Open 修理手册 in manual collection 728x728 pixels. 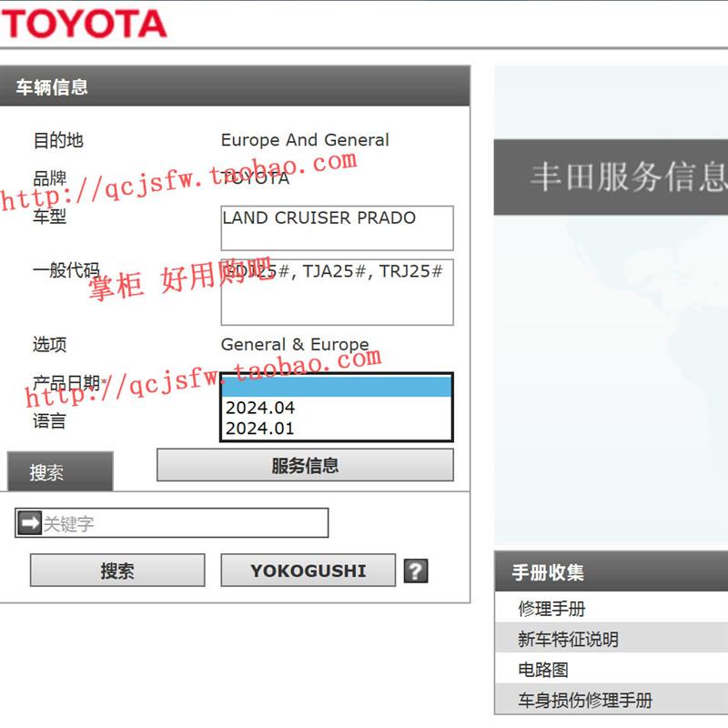pyautogui.click(x=551, y=608)
